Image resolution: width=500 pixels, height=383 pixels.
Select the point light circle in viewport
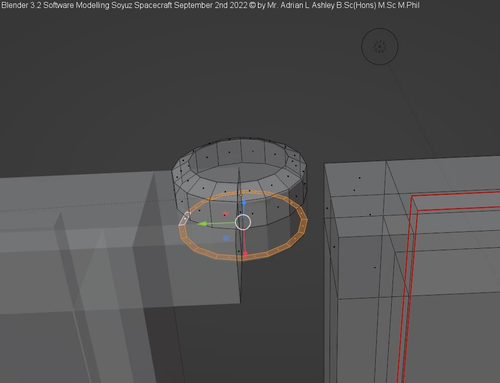380,46
